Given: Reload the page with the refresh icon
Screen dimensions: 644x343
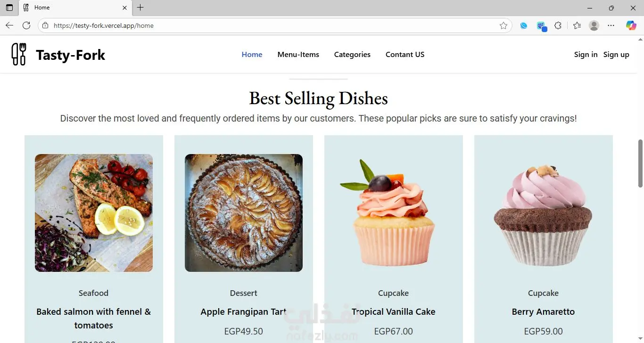Looking at the screenshot, I should point(26,25).
